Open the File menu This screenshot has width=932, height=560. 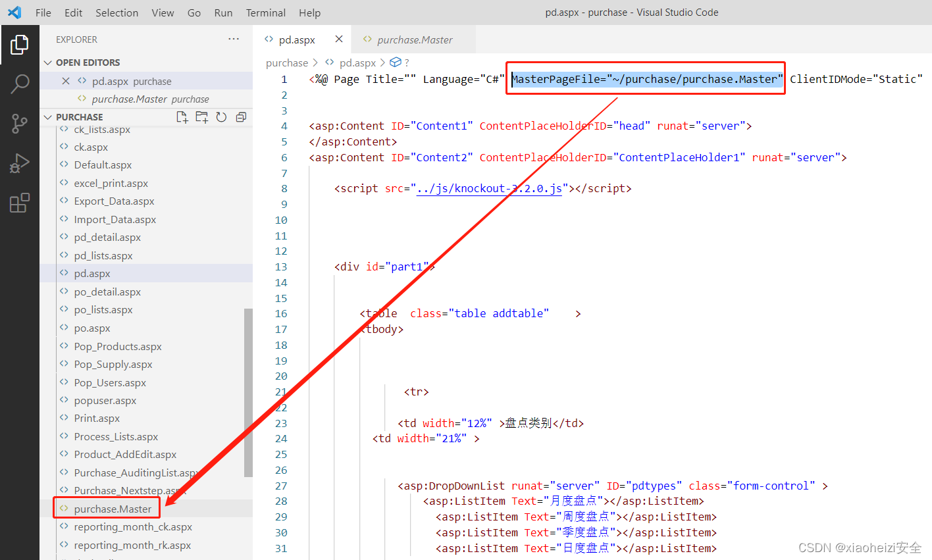tap(43, 13)
